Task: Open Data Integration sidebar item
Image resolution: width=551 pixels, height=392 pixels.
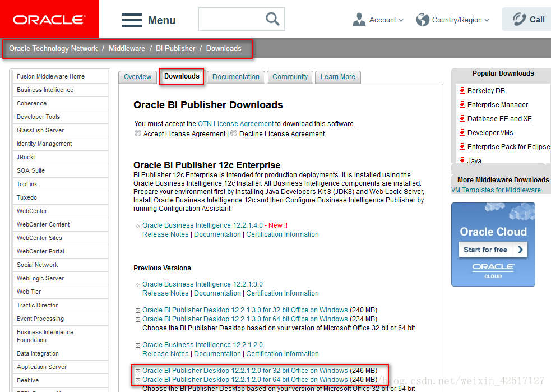Action: coord(61,354)
